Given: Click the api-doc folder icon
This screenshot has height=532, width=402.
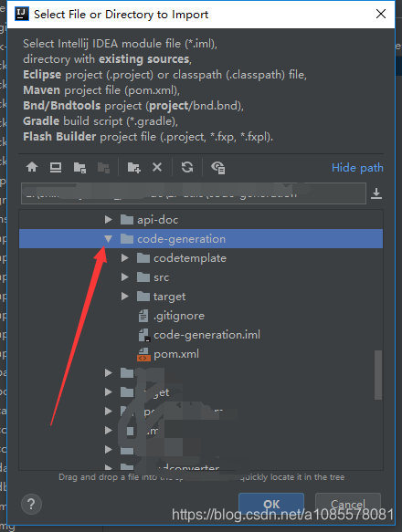Looking at the screenshot, I should [x=127, y=220].
